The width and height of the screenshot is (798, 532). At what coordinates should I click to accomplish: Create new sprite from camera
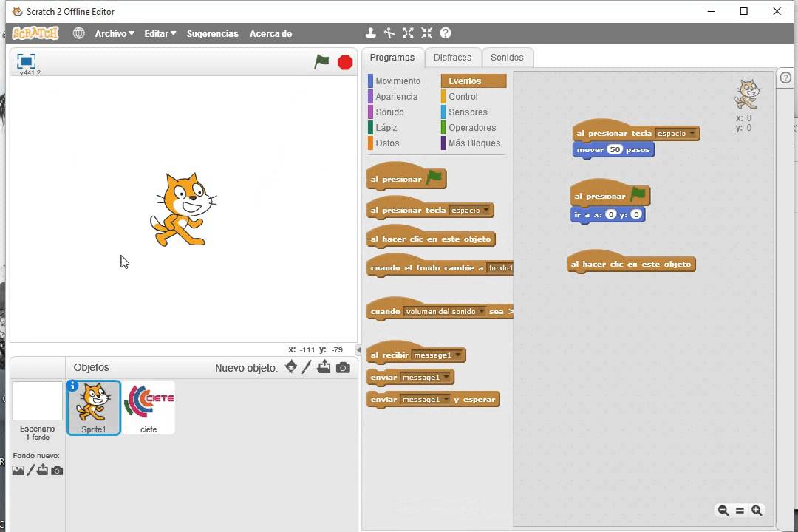[x=343, y=367]
